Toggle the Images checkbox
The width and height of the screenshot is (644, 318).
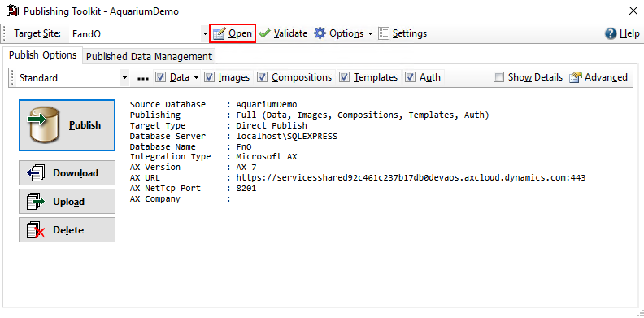209,76
